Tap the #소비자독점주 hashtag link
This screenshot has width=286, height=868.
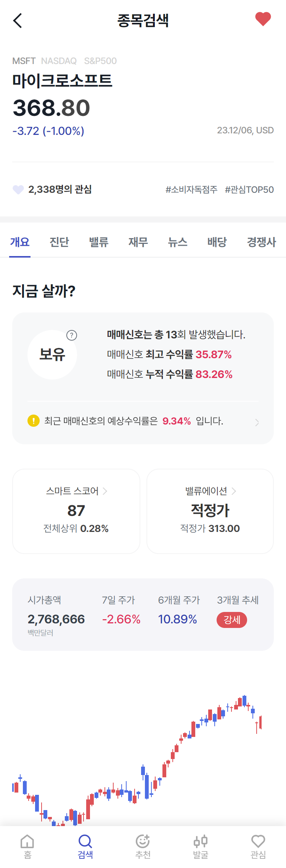coord(191,189)
